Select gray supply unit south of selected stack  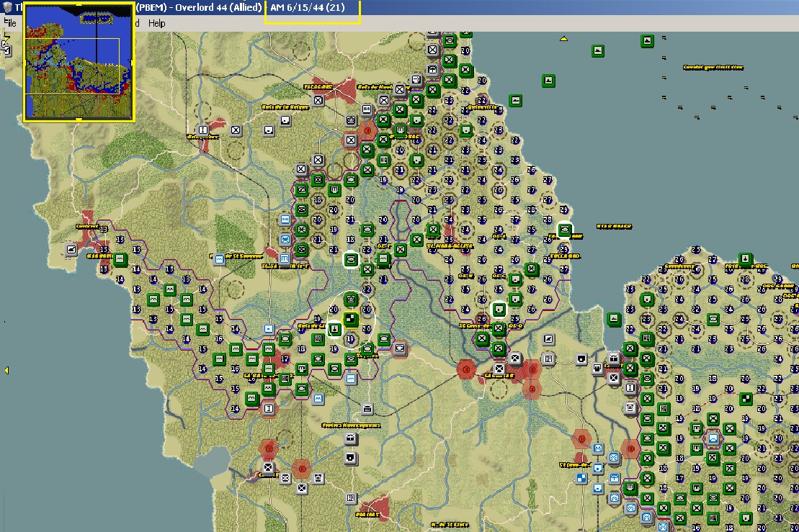[368, 409]
